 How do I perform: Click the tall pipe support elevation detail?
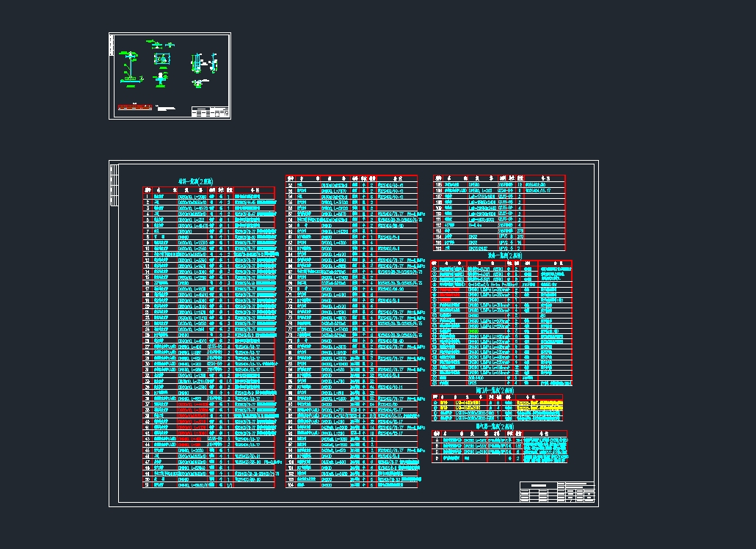130,69
